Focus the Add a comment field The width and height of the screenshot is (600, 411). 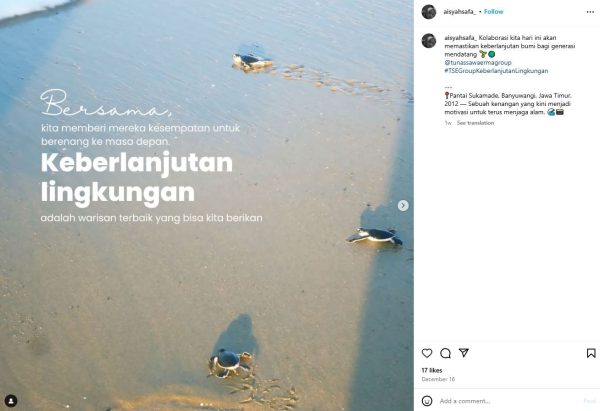[507, 401]
